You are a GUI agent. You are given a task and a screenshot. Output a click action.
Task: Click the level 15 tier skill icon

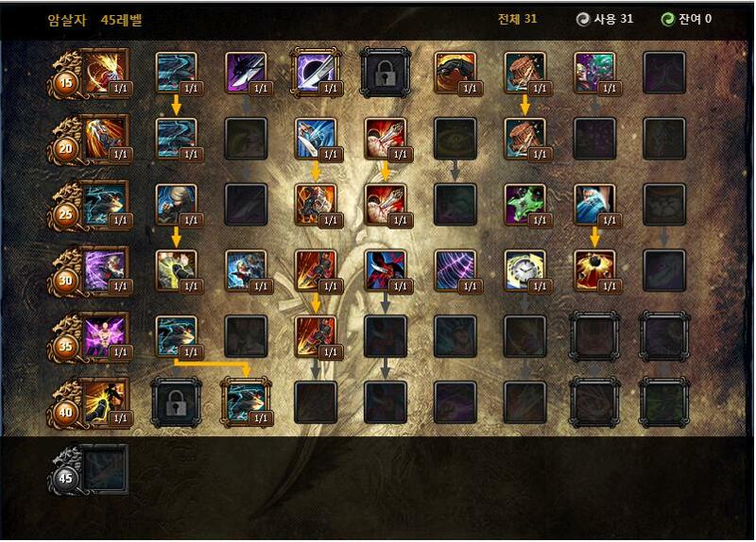(106, 74)
